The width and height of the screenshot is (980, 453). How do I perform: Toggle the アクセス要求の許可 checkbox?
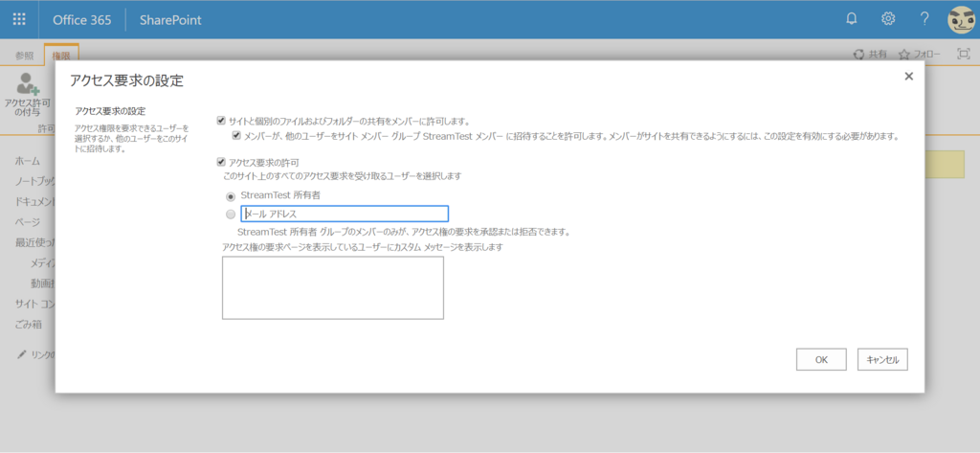221,162
